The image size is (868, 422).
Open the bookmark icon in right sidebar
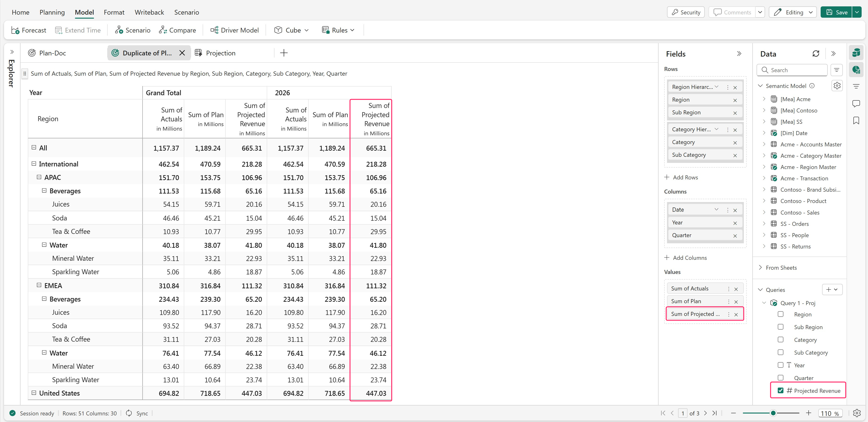(x=856, y=120)
